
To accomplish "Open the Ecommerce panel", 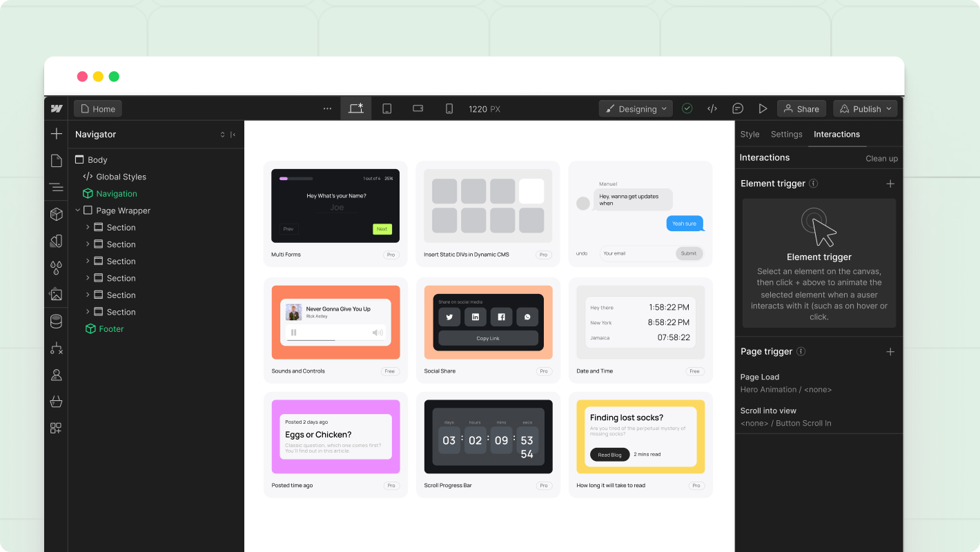I will (55, 401).
